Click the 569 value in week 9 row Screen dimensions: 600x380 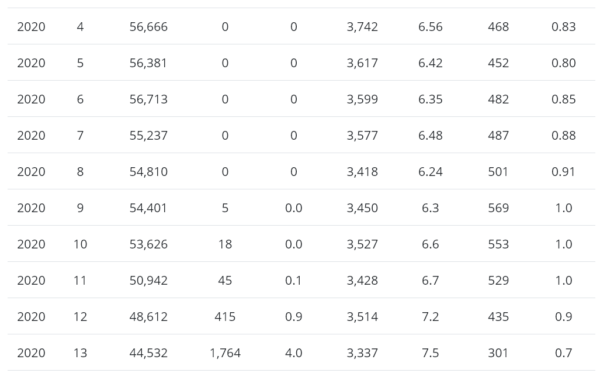click(x=498, y=208)
